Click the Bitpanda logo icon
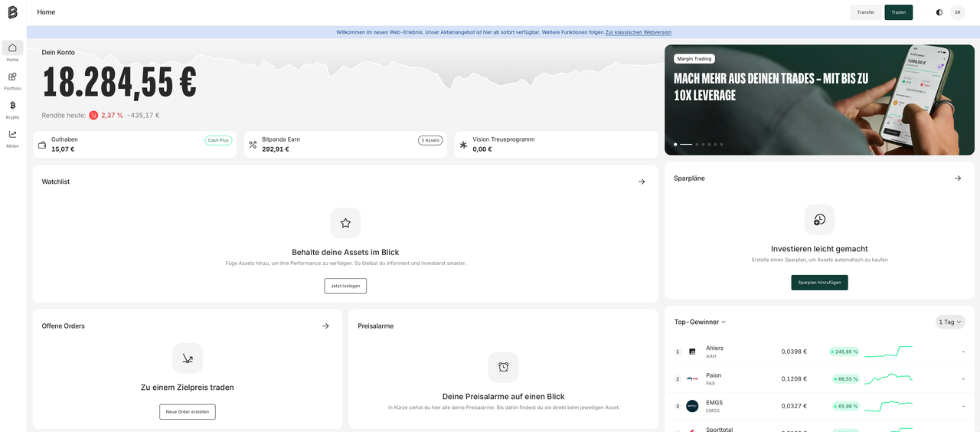This screenshot has width=980, height=432. [x=12, y=12]
